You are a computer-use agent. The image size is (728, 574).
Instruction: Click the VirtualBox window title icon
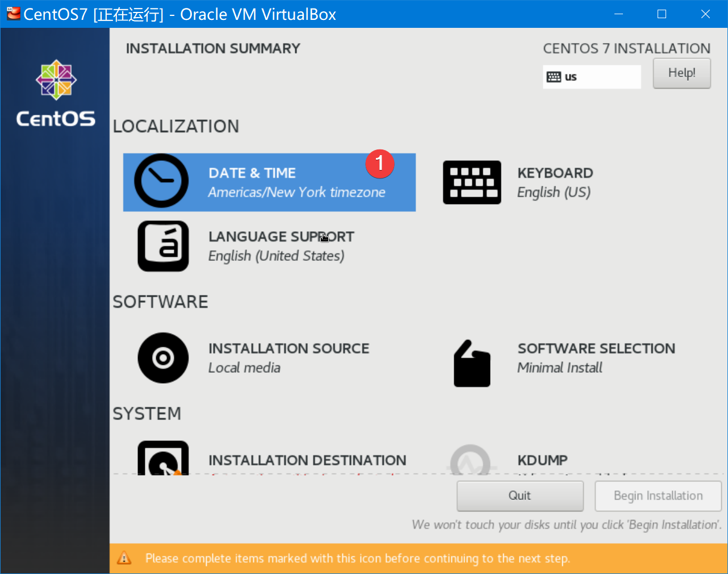13,14
